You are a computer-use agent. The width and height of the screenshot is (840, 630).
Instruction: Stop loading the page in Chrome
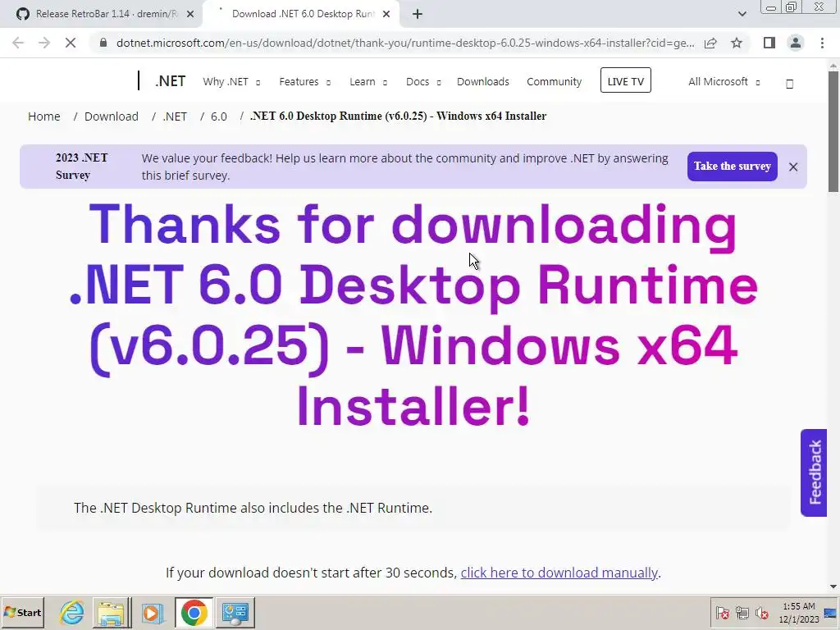(x=71, y=43)
